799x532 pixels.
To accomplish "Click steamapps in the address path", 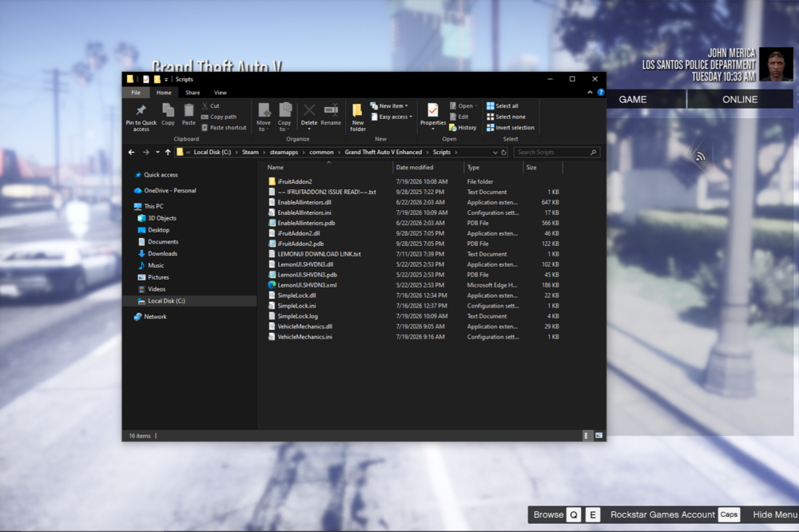I will coord(284,153).
